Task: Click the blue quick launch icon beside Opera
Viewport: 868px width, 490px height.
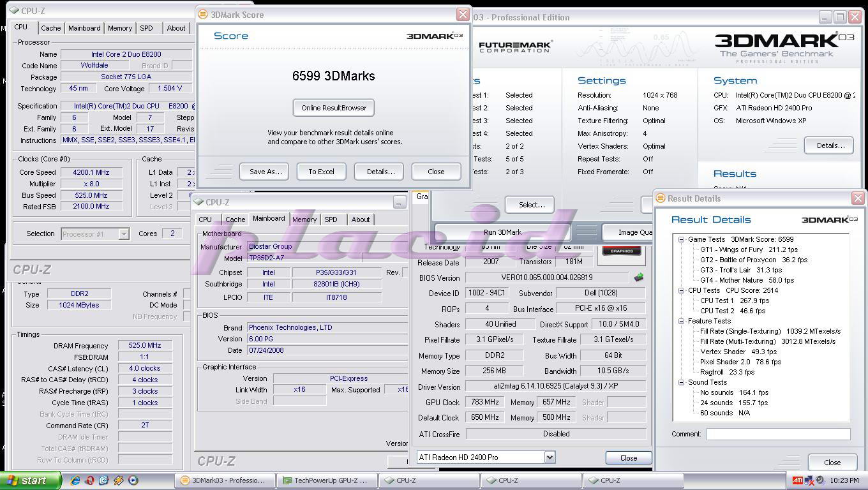Action: [104, 480]
